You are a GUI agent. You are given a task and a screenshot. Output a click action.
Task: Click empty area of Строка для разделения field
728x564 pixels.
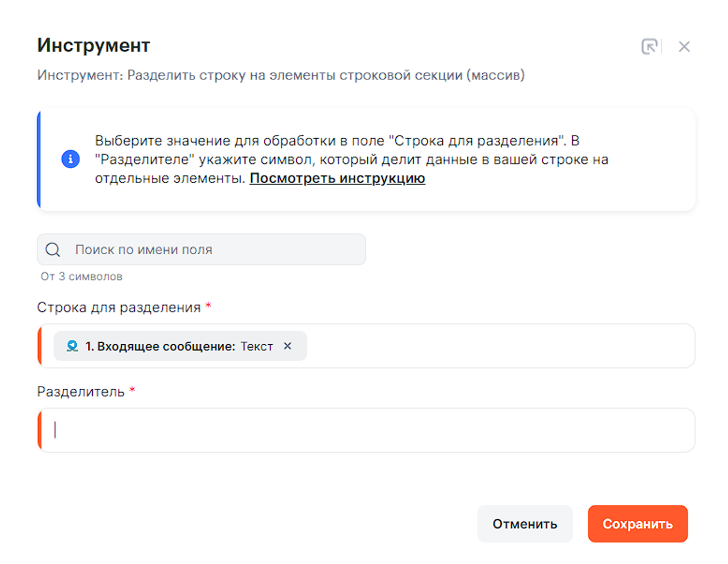point(500,346)
